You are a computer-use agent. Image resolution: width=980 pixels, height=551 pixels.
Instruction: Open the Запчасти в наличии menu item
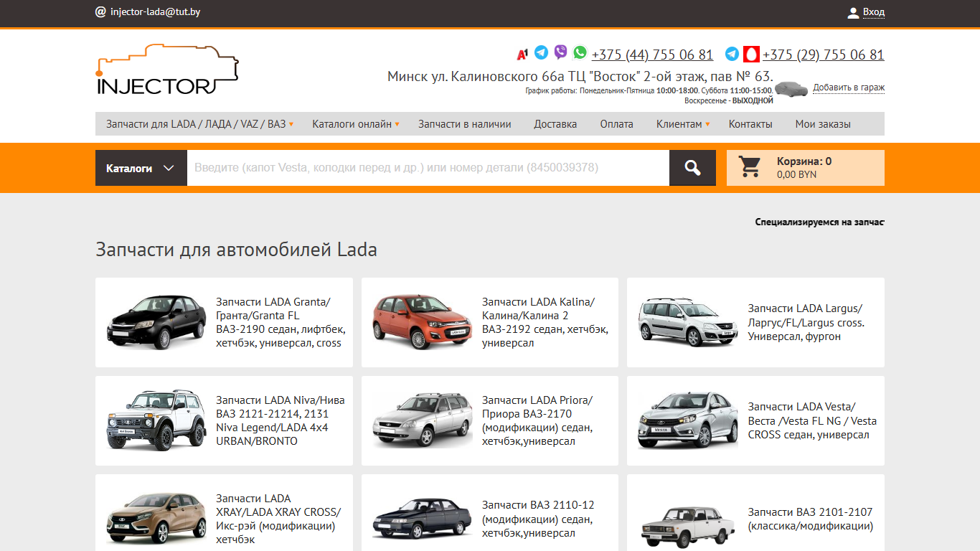tap(465, 124)
